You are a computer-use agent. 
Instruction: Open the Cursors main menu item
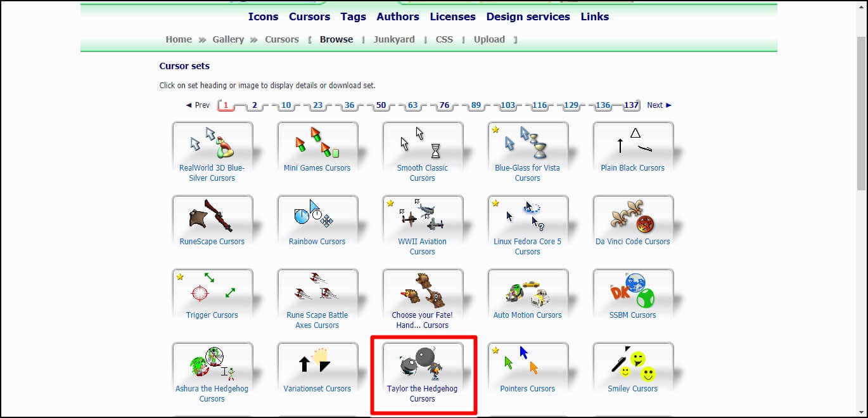point(309,16)
